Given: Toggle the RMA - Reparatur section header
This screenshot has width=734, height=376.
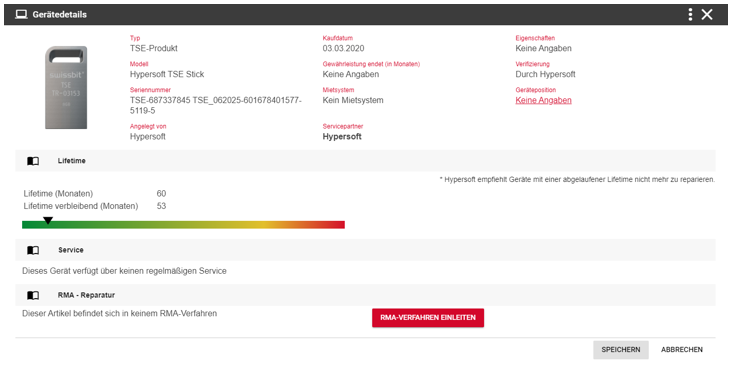Looking at the screenshot, I should coord(365,295).
